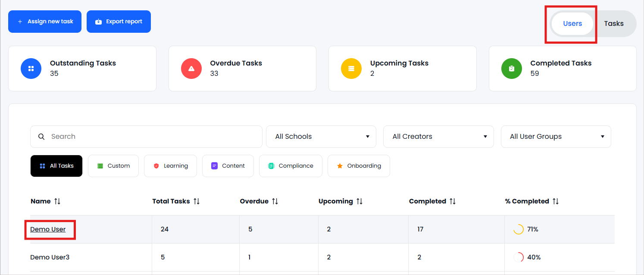Open the All Creators dropdown

pos(438,137)
